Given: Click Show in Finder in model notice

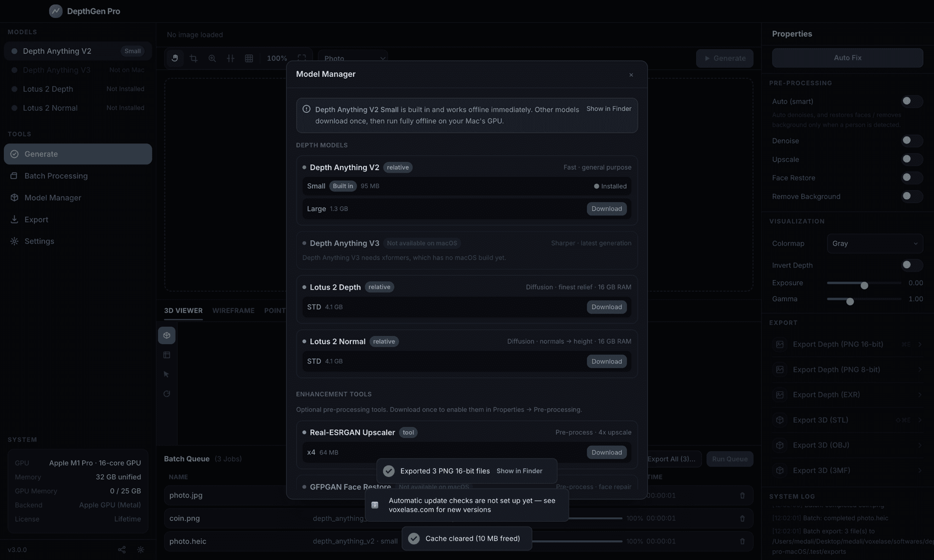Looking at the screenshot, I should tap(609, 109).
